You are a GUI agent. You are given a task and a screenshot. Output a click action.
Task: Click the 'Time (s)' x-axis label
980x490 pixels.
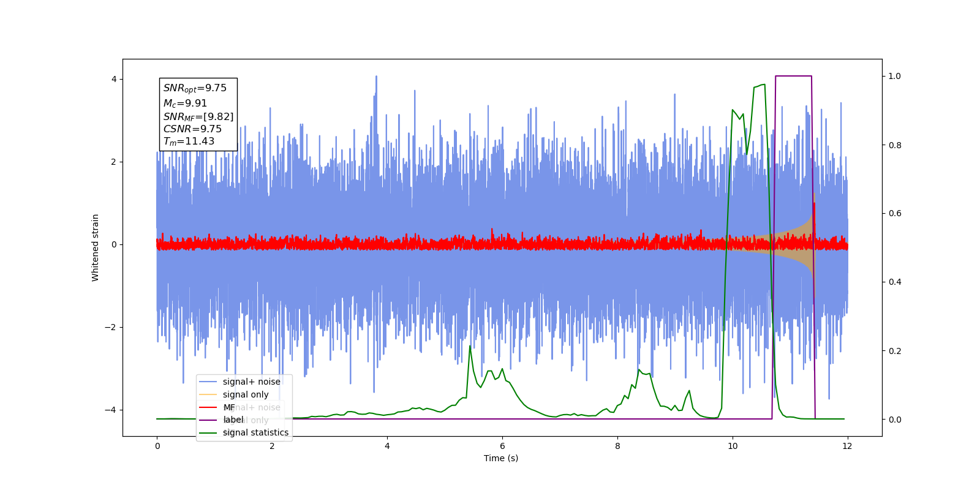(501, 458)
